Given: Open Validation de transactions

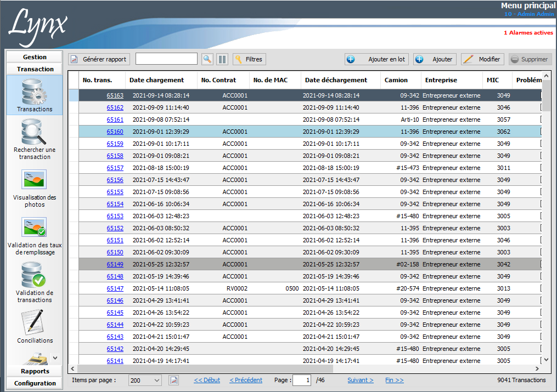Looking at the screenshot, I should (35, 283).
